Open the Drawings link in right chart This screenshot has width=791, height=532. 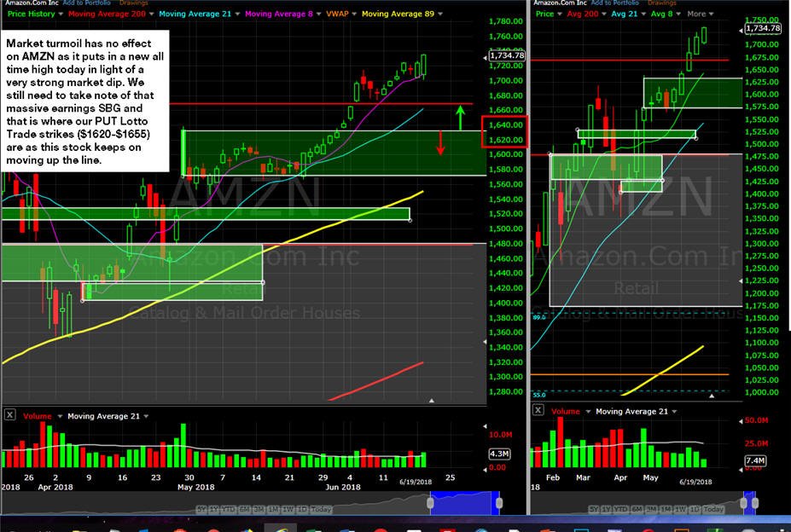pos(661,3)
